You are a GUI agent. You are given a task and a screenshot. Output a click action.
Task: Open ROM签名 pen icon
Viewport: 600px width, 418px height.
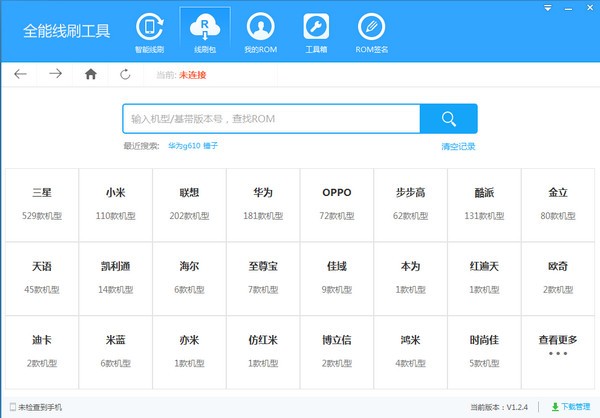coord(371,27)
